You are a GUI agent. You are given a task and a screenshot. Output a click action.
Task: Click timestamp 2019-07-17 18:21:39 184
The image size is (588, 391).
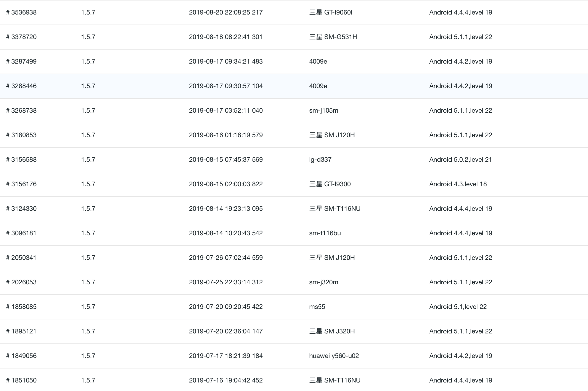click(x=226, y=356)
